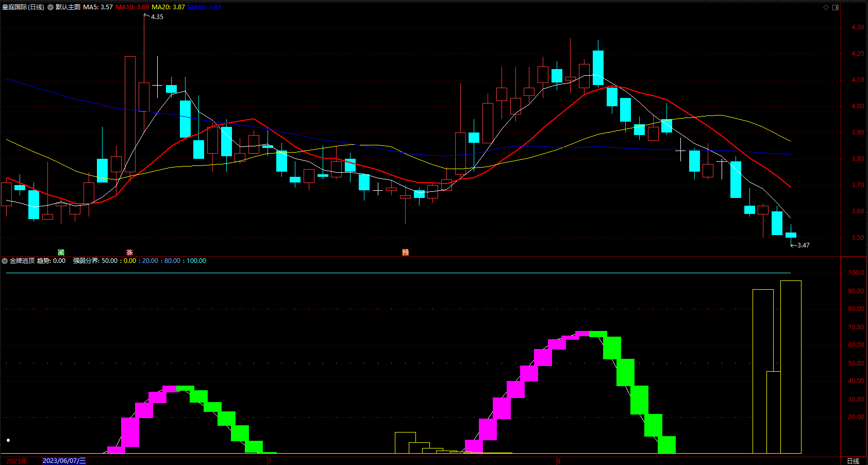Click the 趋势: 0.00 indicator value
Screen dimensions: 868x465
(x=52, y=261)
